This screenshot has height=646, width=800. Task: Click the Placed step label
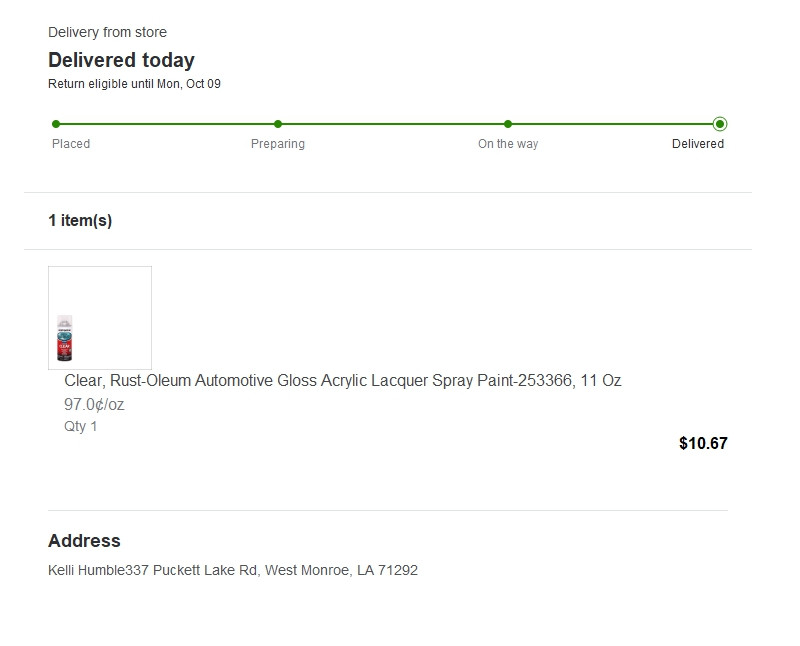coord(71,144)
